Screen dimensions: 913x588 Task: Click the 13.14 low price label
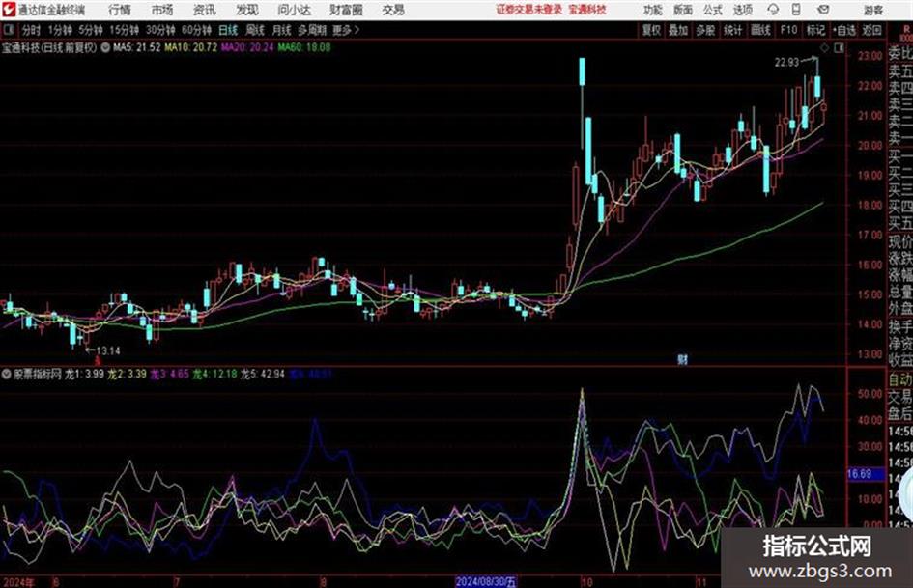[x=107, y=350]
